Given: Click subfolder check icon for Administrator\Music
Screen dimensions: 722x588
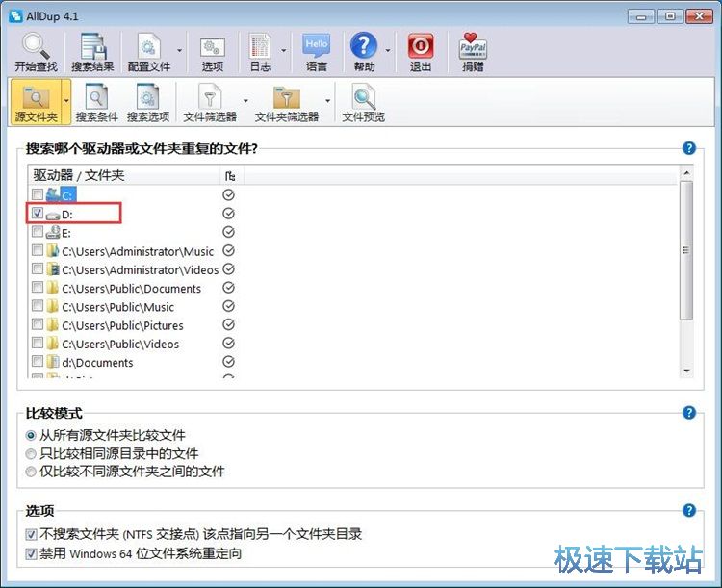Looking at the screenshot, I should click(228, 250).
